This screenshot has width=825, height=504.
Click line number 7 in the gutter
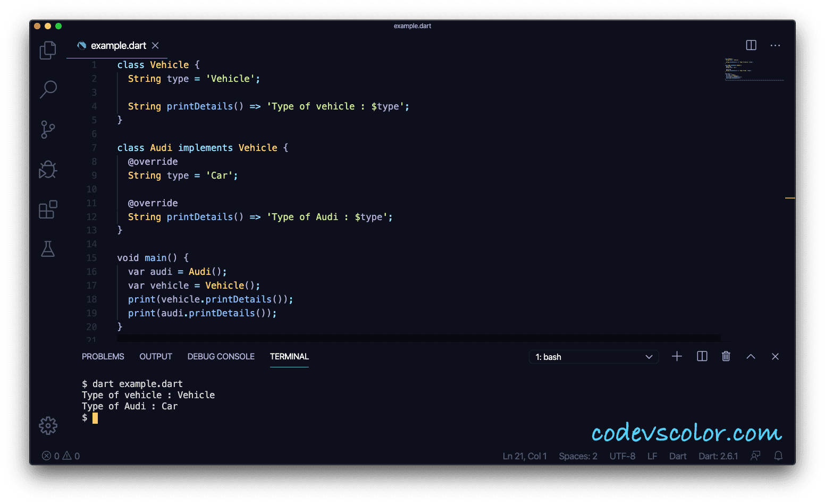(94, 148)
